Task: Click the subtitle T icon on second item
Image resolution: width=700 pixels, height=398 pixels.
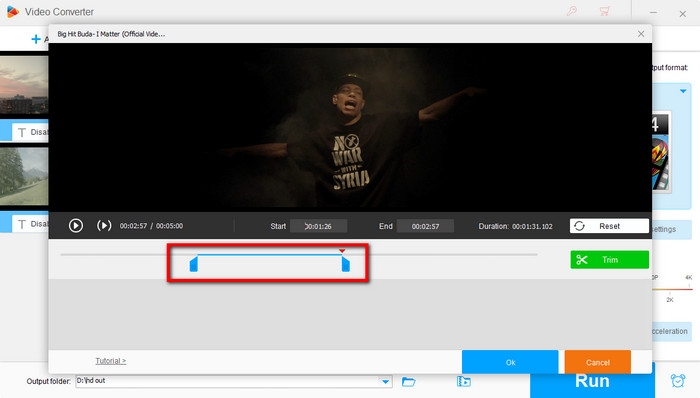Action: pyautogui.click(x=21, y=224)
